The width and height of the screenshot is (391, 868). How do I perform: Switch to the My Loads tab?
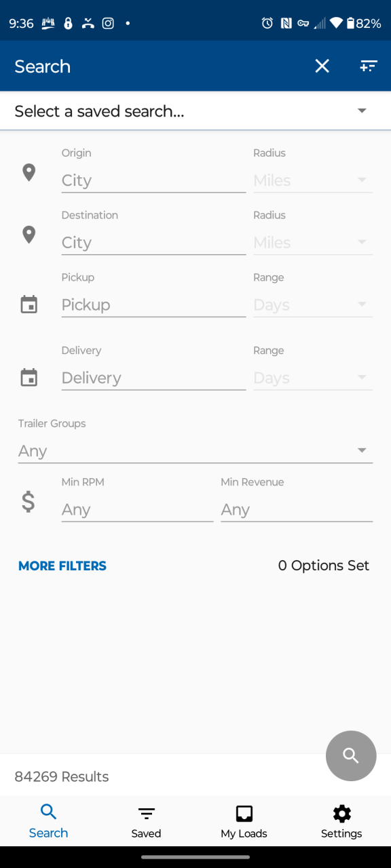point(244,823)
